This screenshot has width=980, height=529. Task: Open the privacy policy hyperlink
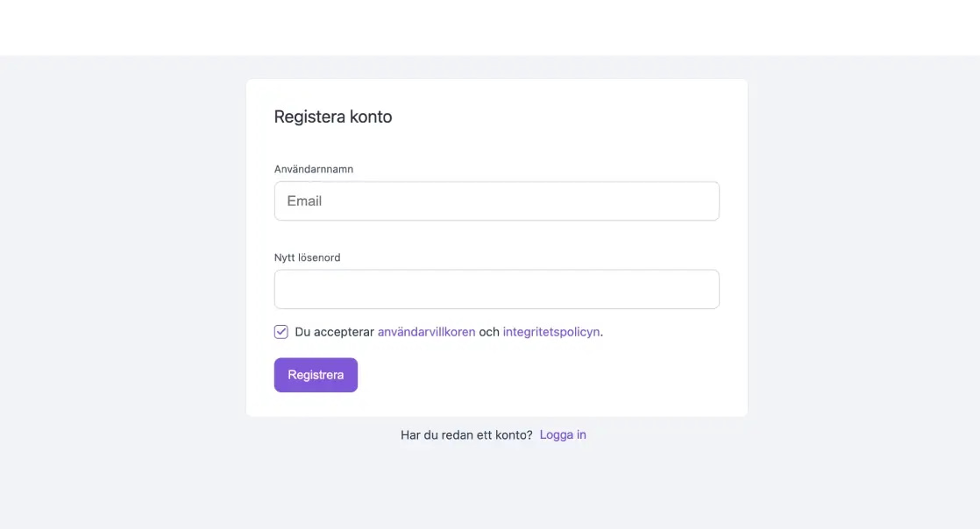[551, 332]
